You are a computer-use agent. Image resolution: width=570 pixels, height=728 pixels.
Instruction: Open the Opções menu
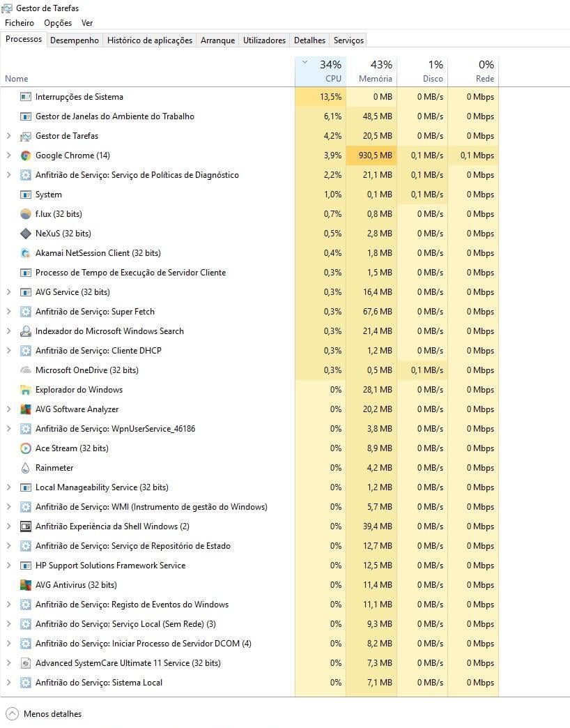pyautogui.click(x=58, y=23)
